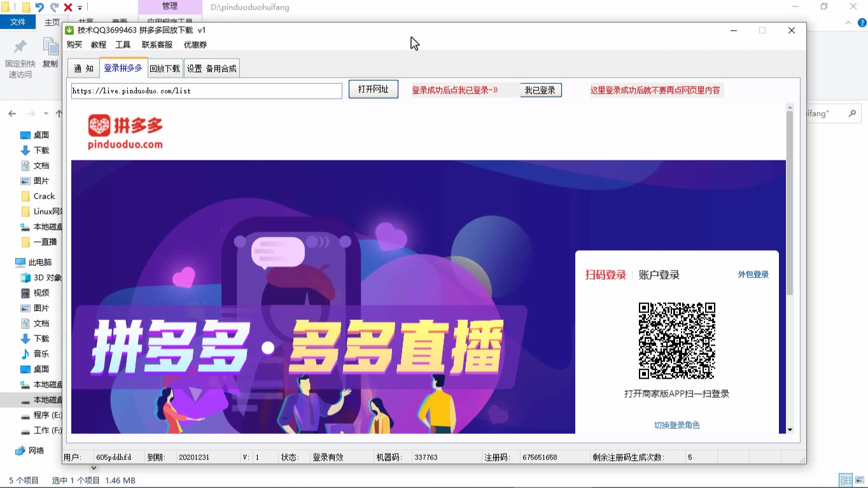
Task: Open the 联系客服 menu
Action: (x=157, y=45)
